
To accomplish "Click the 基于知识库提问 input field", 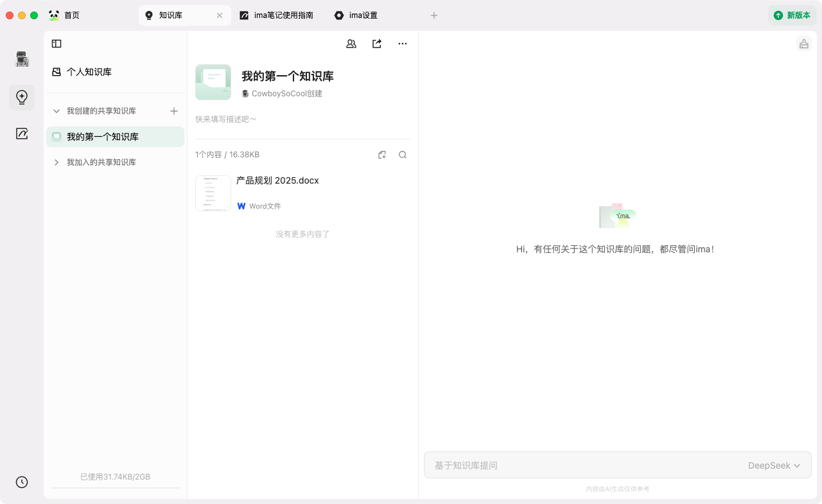I will pos(578,465).
